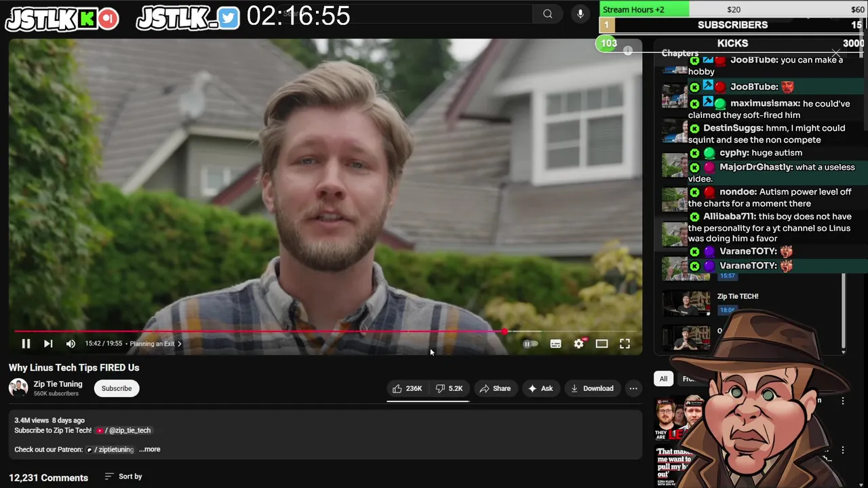Click the '12,231 Comments' heading

point(48,478)
